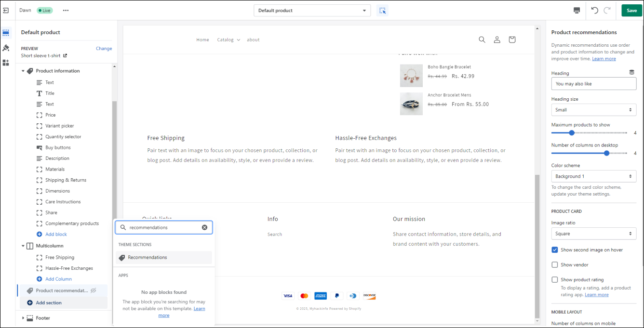Collapse the Product information section
Viewport: 644px width, 328px height.
(x=23, y=71)
